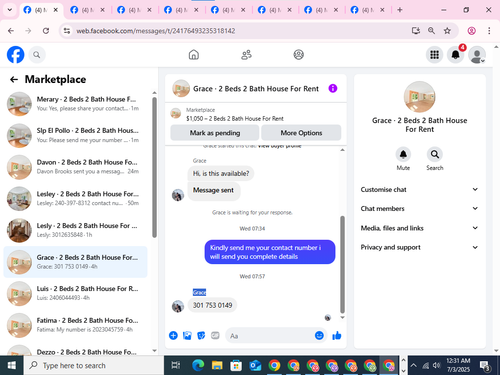The height and width of the screenshot is (375, 500).
Task: Choose a GIF in the composer
Action: [215, 335]
